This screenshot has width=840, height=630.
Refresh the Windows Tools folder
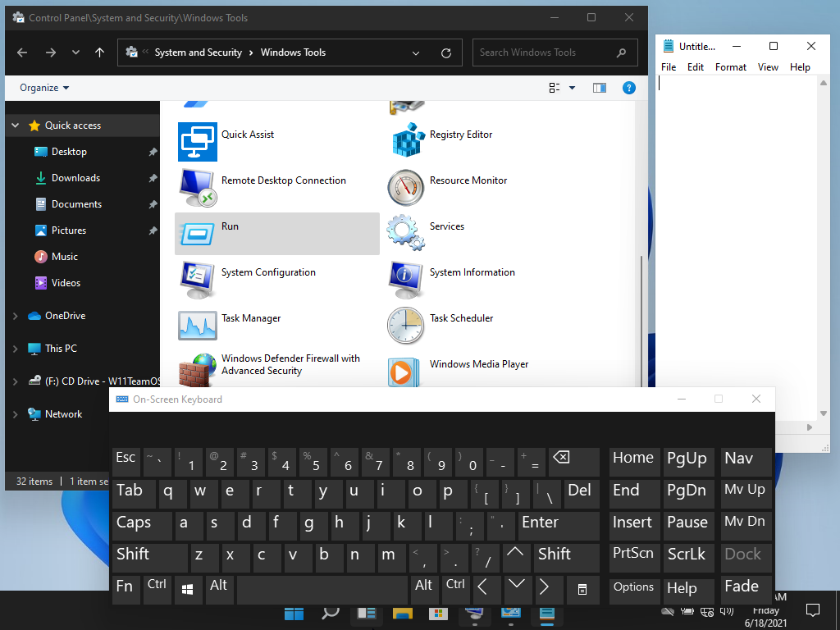pos(445,53)
